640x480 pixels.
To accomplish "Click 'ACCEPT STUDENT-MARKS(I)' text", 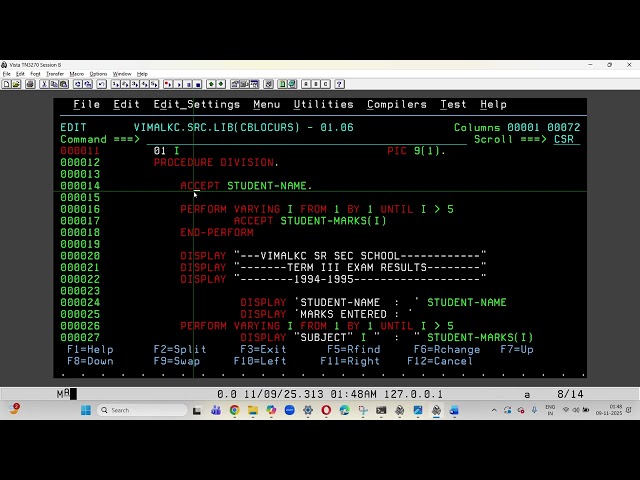I will coord(310,221).
